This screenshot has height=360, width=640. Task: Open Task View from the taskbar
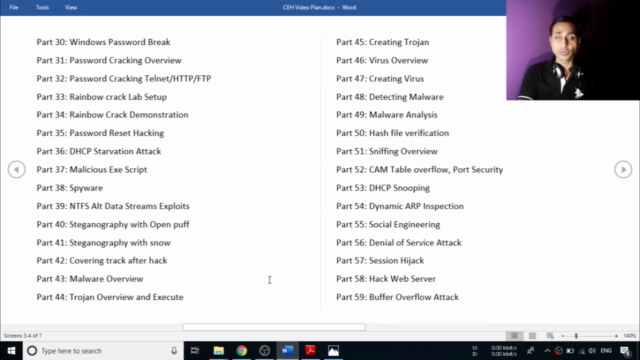(195, 351)
